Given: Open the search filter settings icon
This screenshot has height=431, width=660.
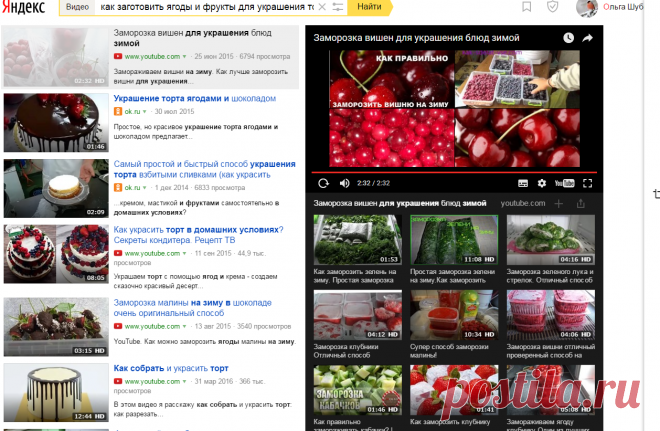Looking at the screenshot, I should [338, 7].
